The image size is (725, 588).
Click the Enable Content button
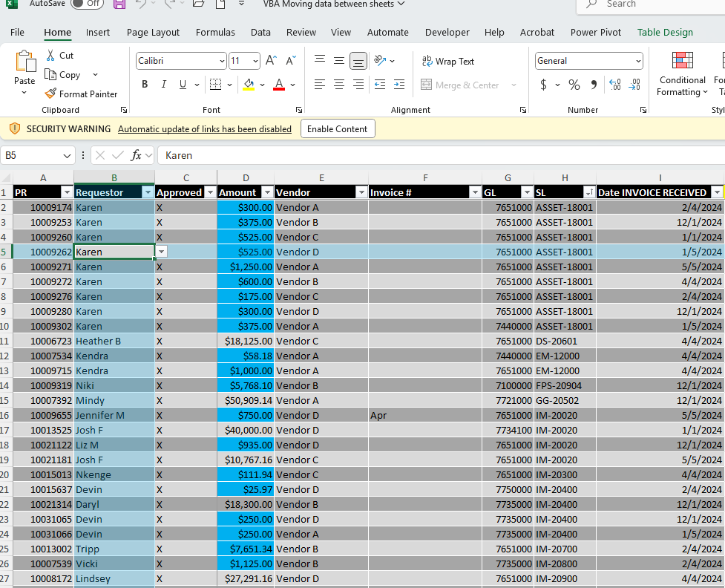coord(338,129)
